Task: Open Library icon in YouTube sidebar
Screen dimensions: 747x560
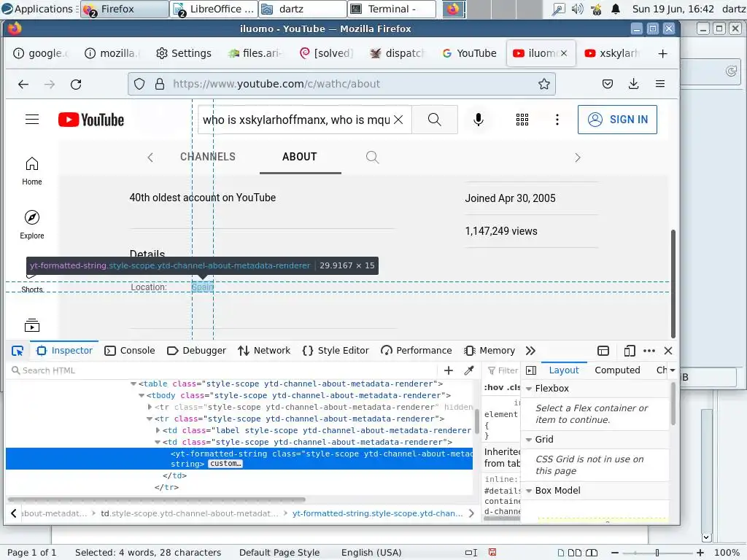Action: coord(32,326)
